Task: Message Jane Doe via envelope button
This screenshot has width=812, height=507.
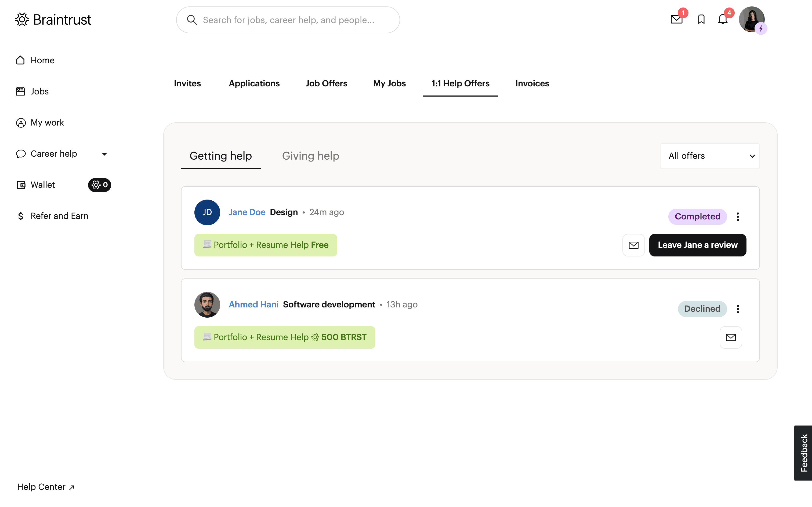Action: coord(633,245)
